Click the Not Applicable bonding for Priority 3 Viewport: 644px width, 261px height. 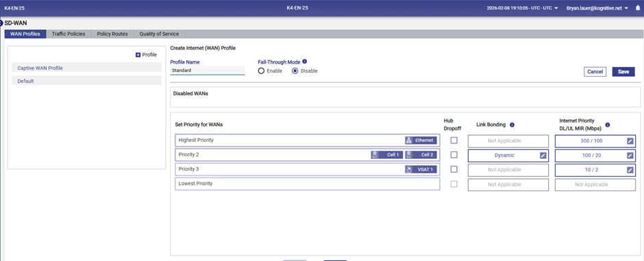[508, 170]
